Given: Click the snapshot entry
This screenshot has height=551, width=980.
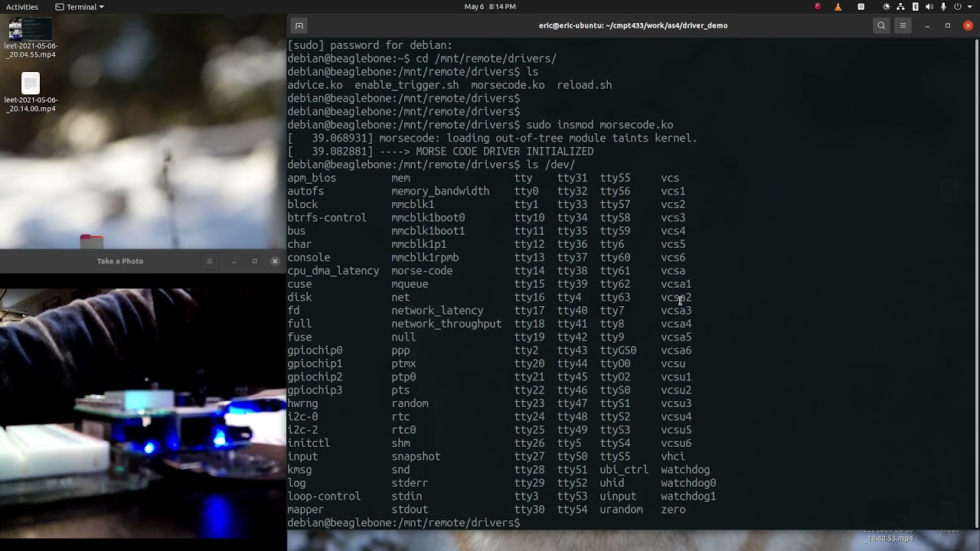Looking at the screenshot, I should pos(416,457).
